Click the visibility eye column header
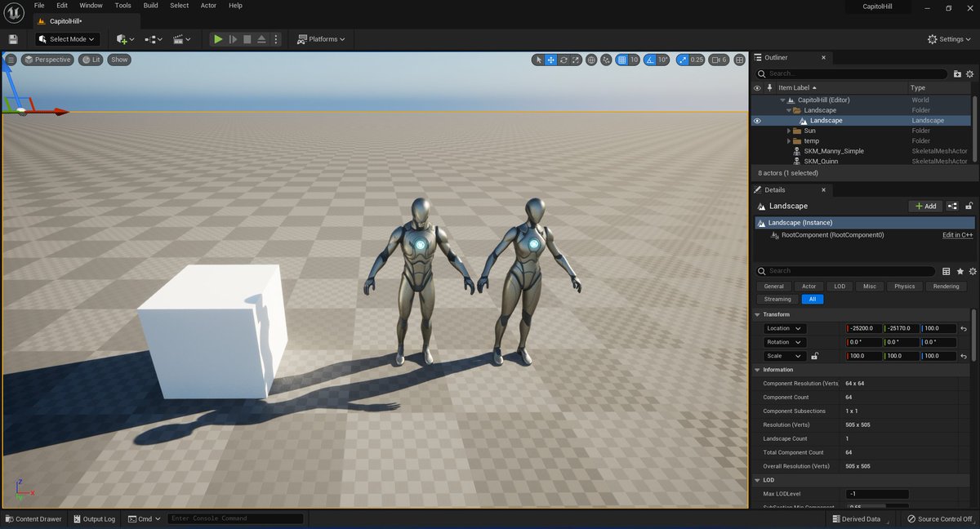The image size is (980, 529). point(757,87)
